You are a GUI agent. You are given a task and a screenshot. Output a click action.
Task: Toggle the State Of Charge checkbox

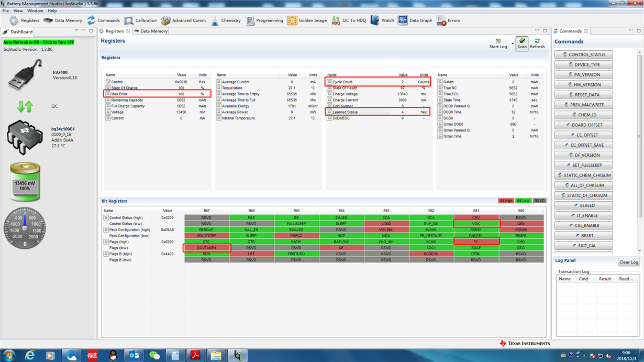(108, 88)
